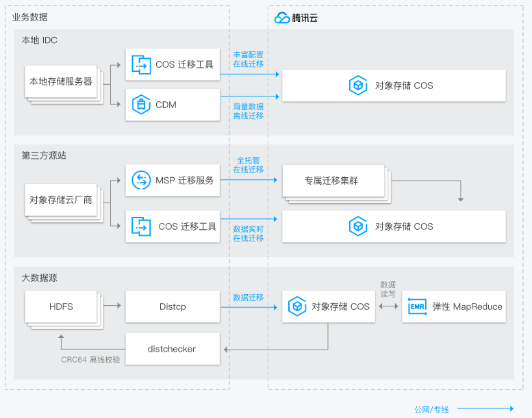532x418 pixels.
Task: Click the 大数据源 section label
Action: point(39,278)
